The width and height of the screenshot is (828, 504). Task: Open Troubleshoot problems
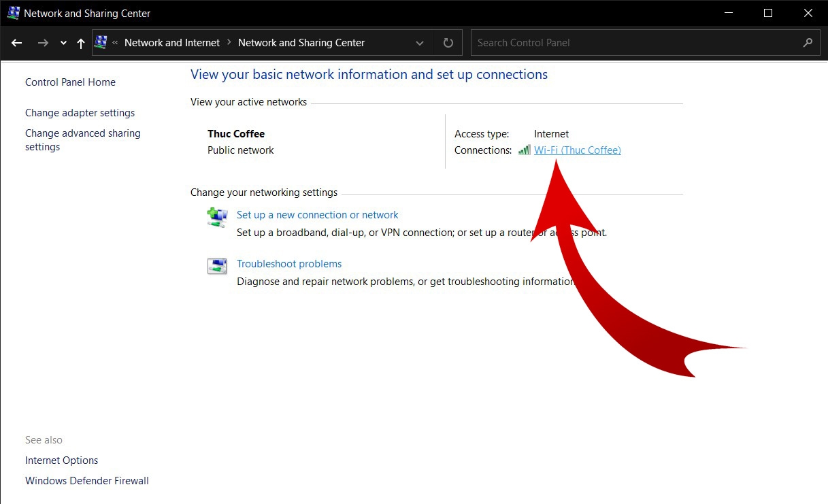289,264
